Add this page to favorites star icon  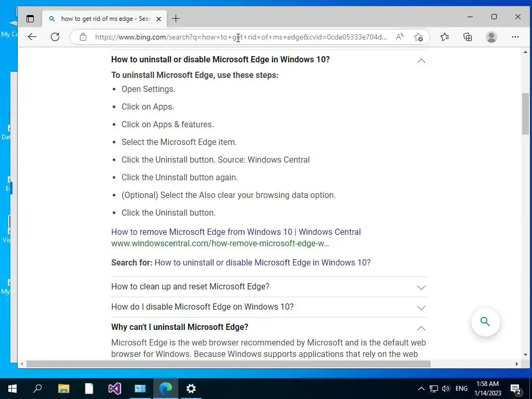click(x=418, y=37)
